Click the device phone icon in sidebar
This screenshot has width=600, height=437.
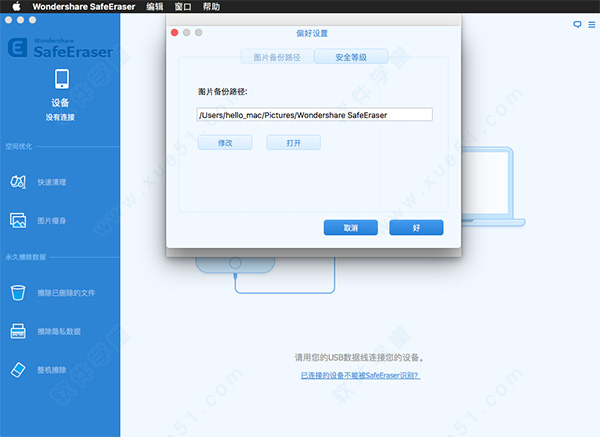pyautogui.click(x=60, y=79)
